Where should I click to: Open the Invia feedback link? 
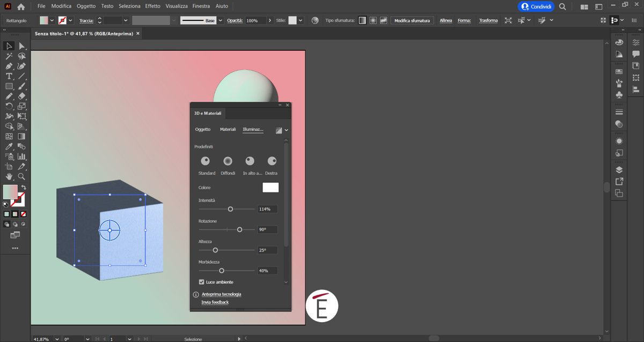pyautogui.click(x=215, y=302)
